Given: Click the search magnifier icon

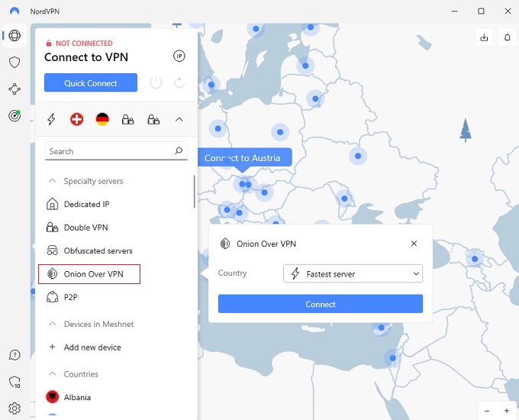Looking at the screenshot, I should pyautogui.click(x=179, y=151).
